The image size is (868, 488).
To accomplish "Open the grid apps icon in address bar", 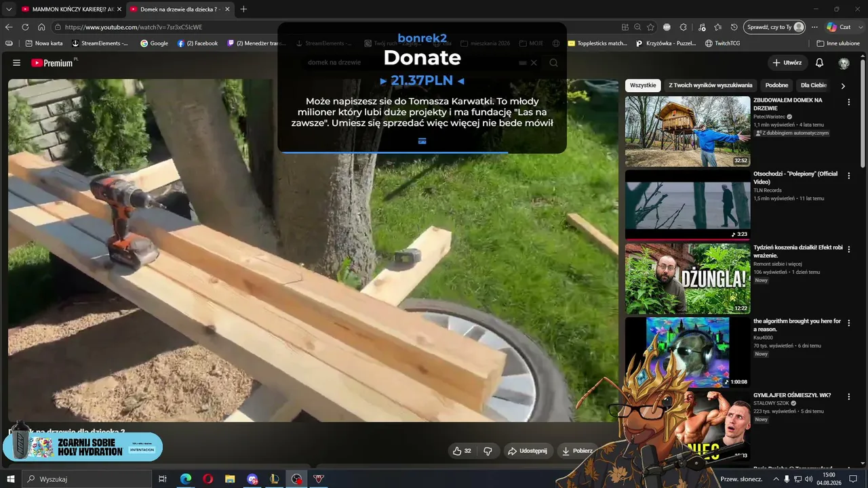I will click(x=625, y=27).
